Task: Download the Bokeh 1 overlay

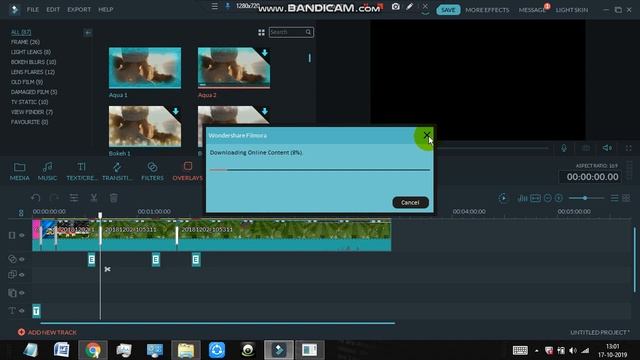Action: tap(176, 111)
